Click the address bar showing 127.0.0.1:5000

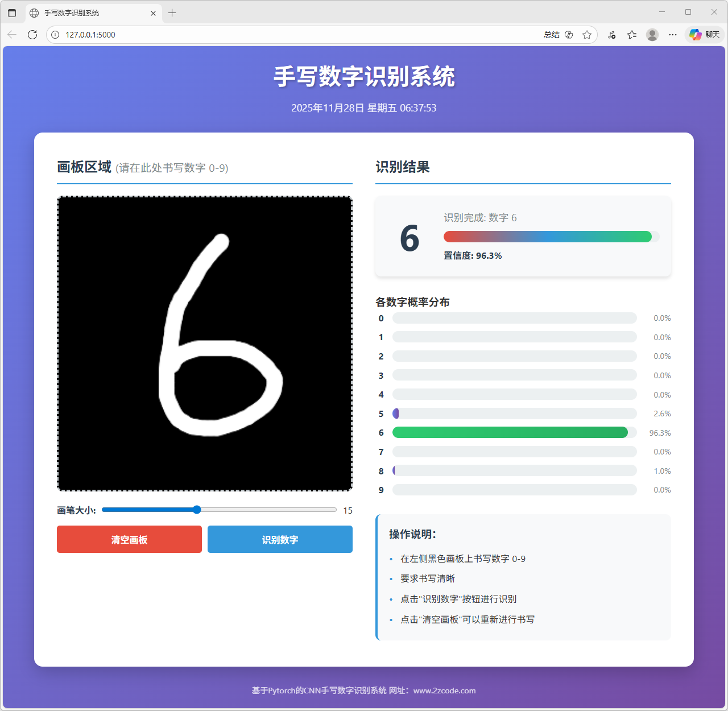284,35
